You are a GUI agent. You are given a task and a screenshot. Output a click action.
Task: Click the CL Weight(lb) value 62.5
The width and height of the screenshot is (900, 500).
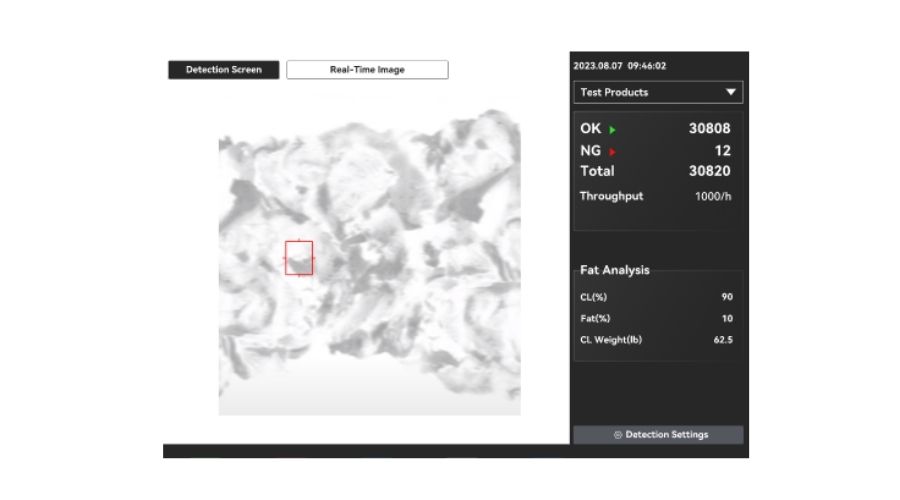(x=723, y=340)
